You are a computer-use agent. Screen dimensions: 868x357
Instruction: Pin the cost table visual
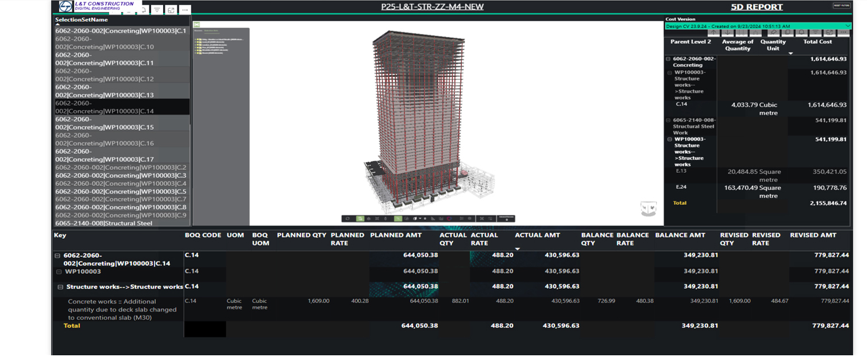[774, 33]
